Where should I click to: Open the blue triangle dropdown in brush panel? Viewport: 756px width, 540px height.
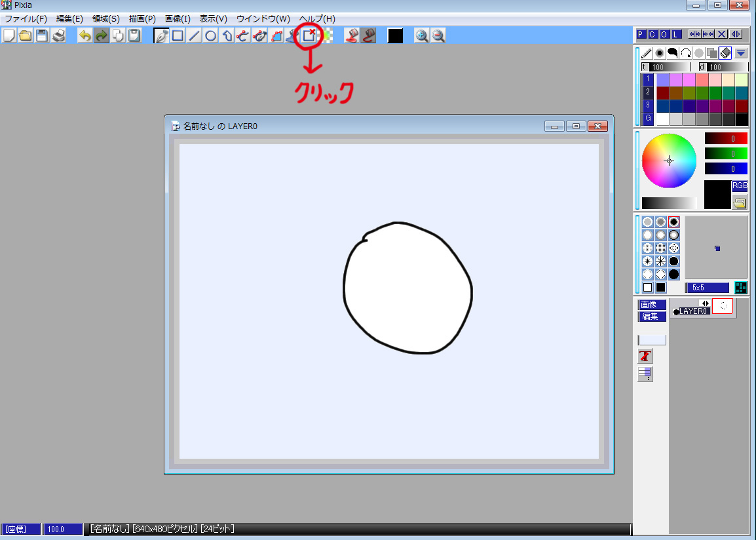coord(741,53)
